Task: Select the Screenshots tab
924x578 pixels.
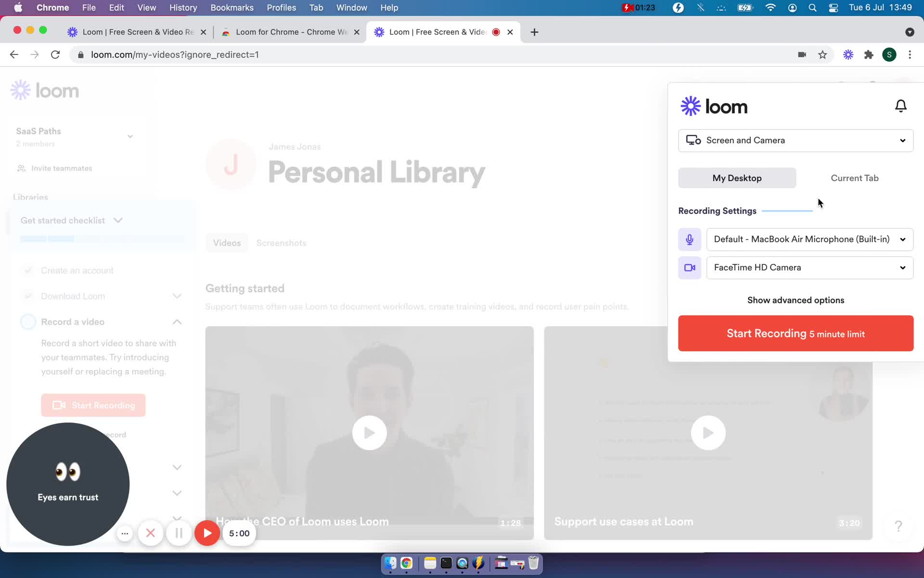Action: (281, 242)
